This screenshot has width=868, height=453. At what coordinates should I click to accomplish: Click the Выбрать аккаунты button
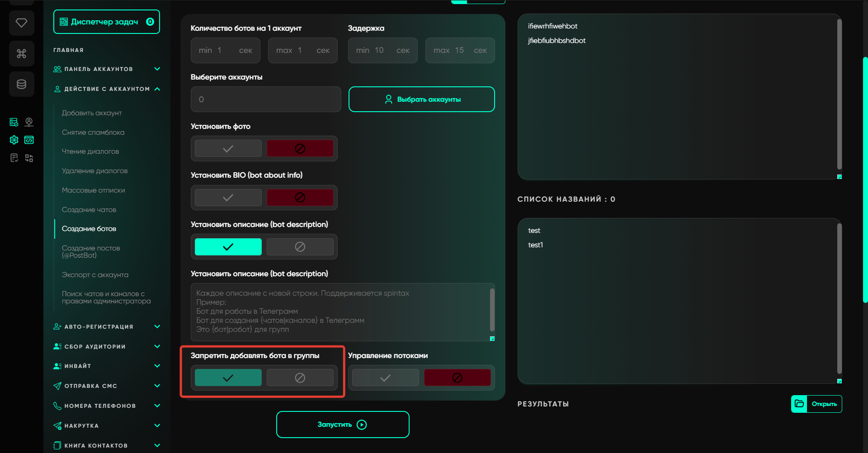(x=421, y=99)
